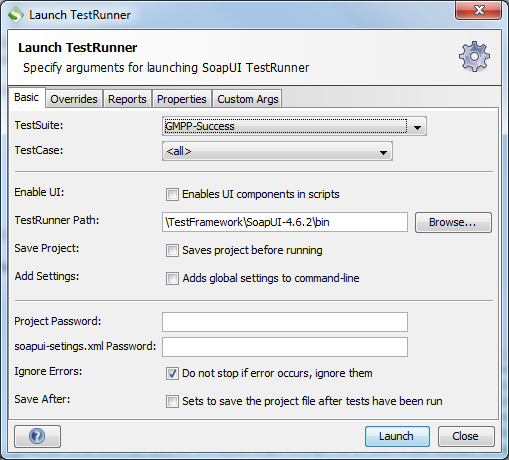This screenshot has height=460, width=509.
Task: Close the dialog with red X
Action: pos(479,10)
